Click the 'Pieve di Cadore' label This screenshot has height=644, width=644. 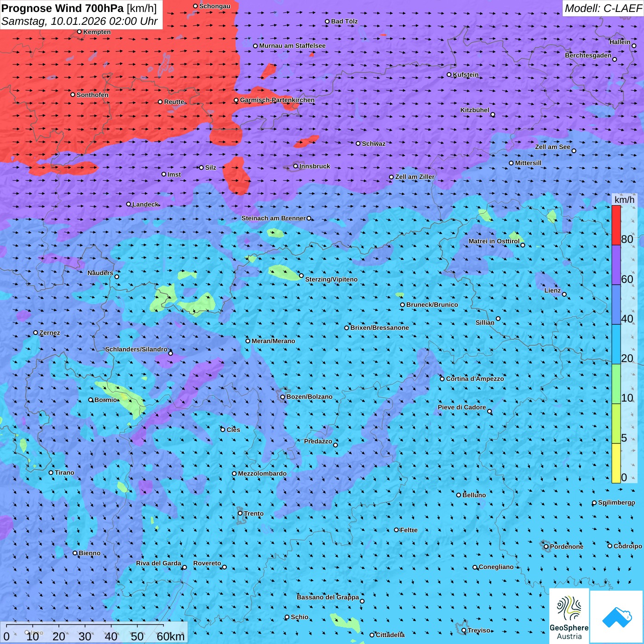point(462,407)
